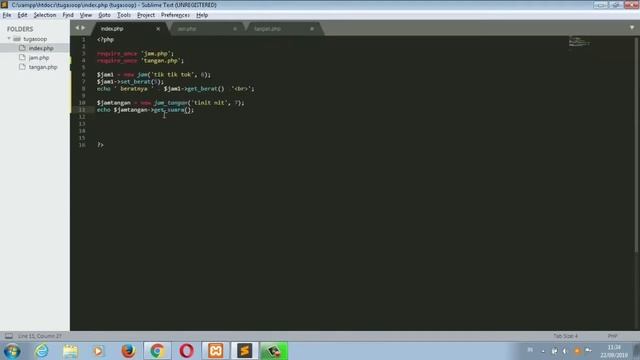The width and height of the screenshot is (640, 360).
Task: Open the Edit menu
Action: (22, 15)
